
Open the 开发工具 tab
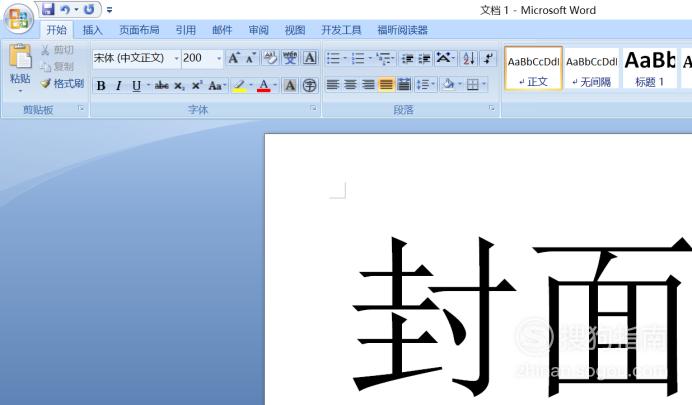click(x=341, y=30)
